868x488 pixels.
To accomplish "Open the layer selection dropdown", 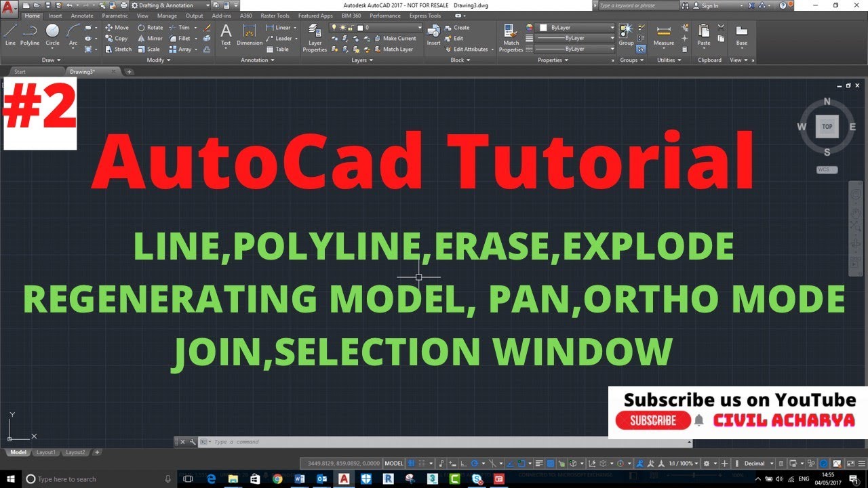I will click(x=376, y=28).
